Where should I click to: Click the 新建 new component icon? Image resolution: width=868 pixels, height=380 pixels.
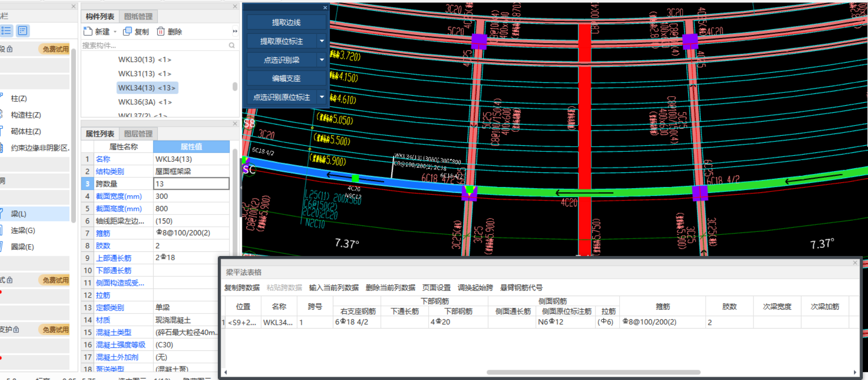click(88, 31)
